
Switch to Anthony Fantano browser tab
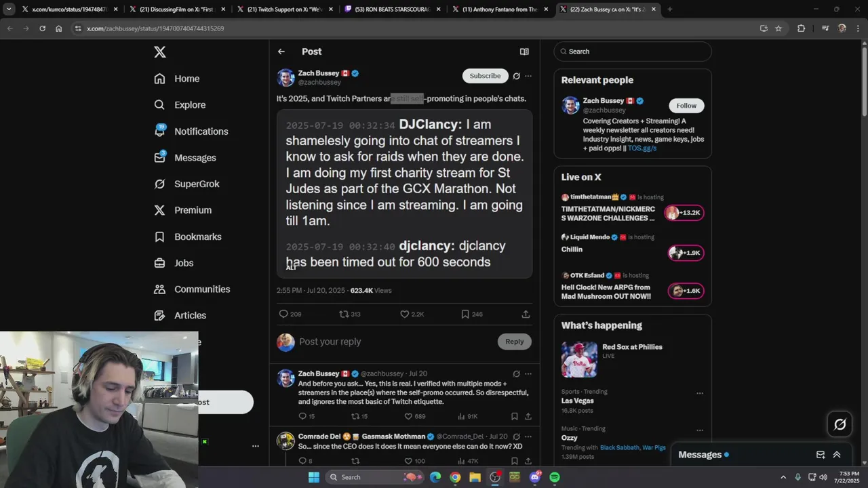(x=500, y=9)
